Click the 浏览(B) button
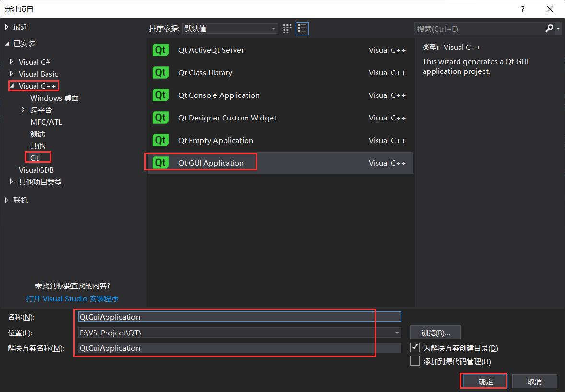 [x=435, y=332]
